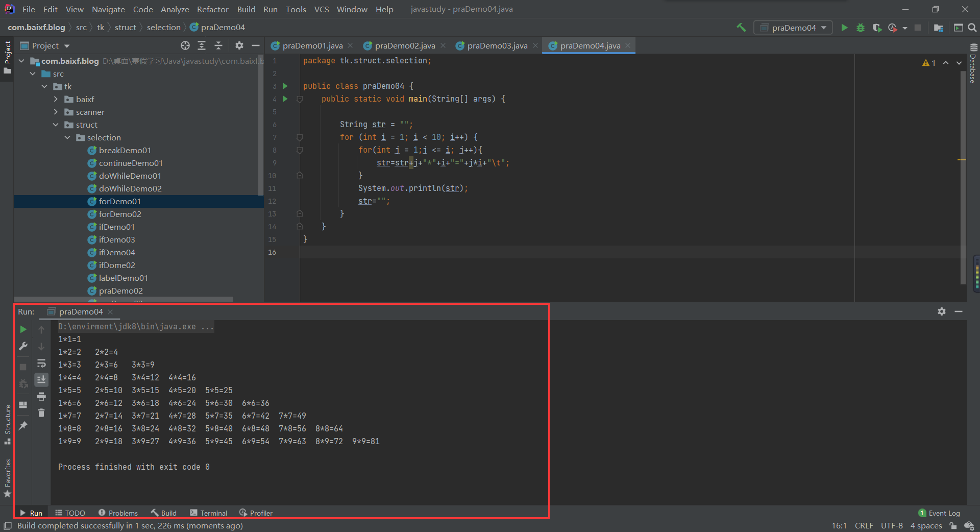Collapse the selection package node
The image size is (980, 532).
[x=67, y=137]
